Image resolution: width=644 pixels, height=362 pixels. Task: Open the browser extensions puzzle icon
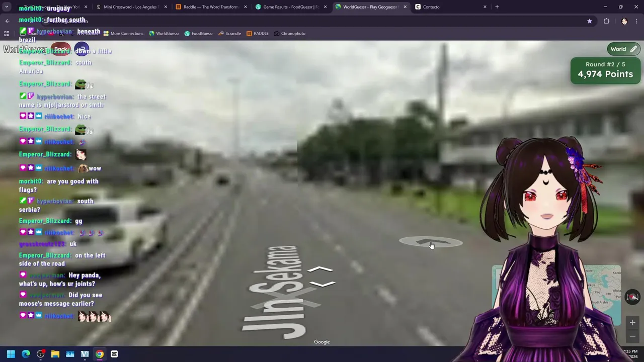[x=606, y=21]
